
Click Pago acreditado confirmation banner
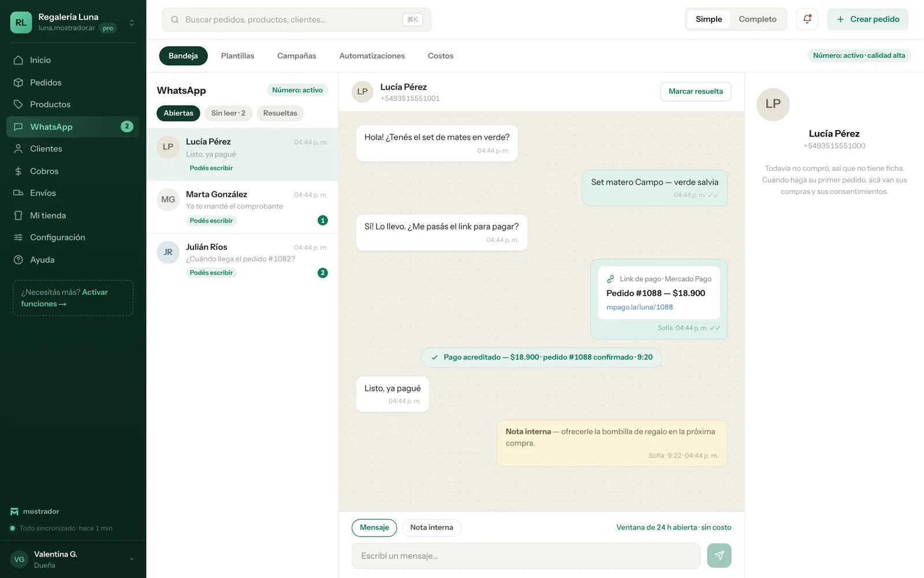(x=541, y=357)
